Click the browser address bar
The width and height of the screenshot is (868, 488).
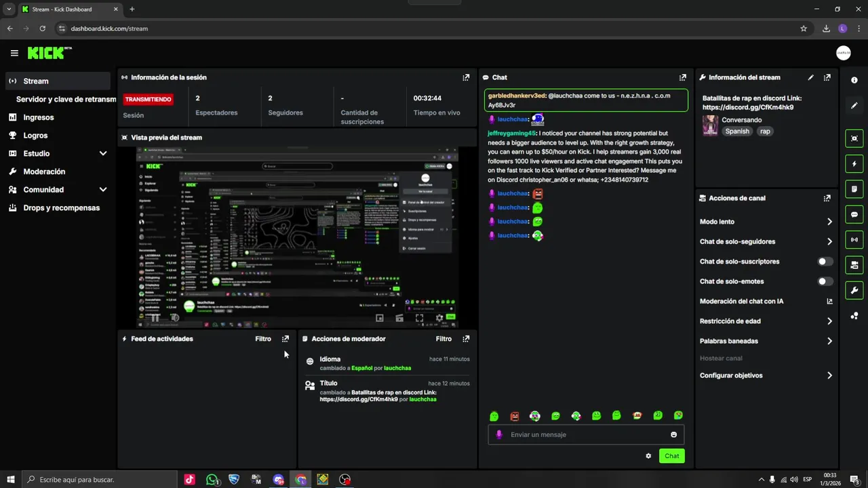point(427,28)
